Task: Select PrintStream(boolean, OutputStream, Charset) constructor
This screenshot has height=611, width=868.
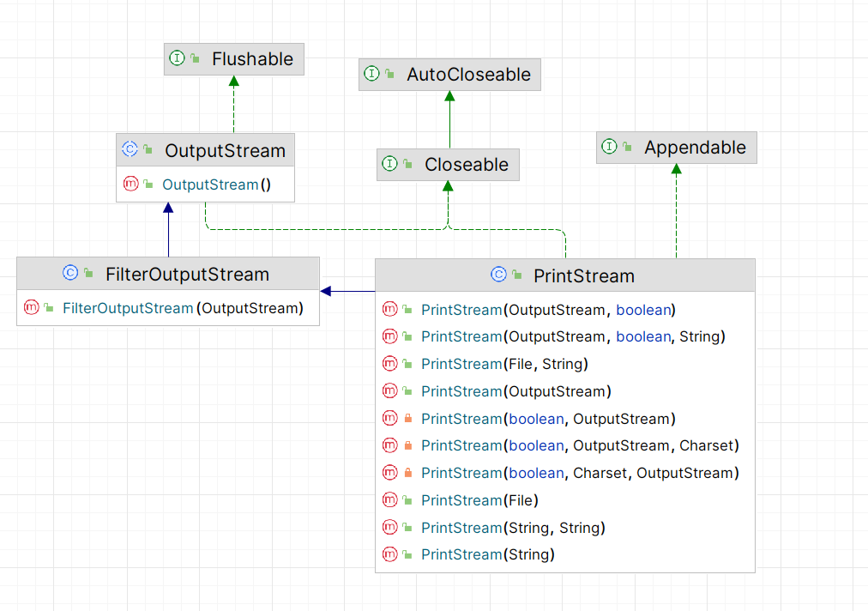Action: point(565,445)
